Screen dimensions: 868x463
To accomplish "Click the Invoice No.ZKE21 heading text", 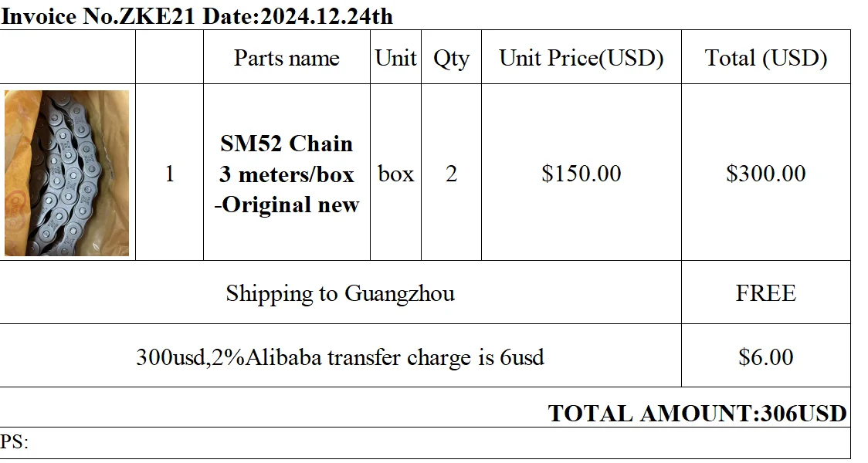I will click(99, 16).
